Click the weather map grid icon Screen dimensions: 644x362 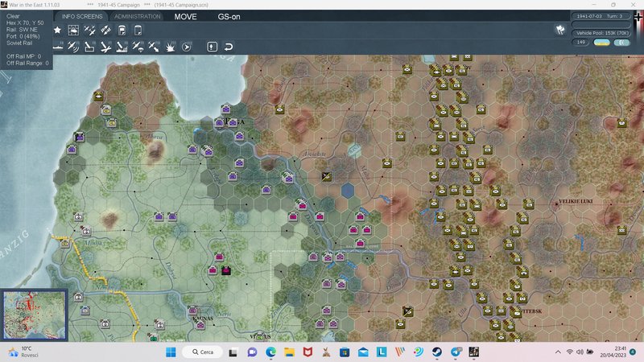(73, 30)
